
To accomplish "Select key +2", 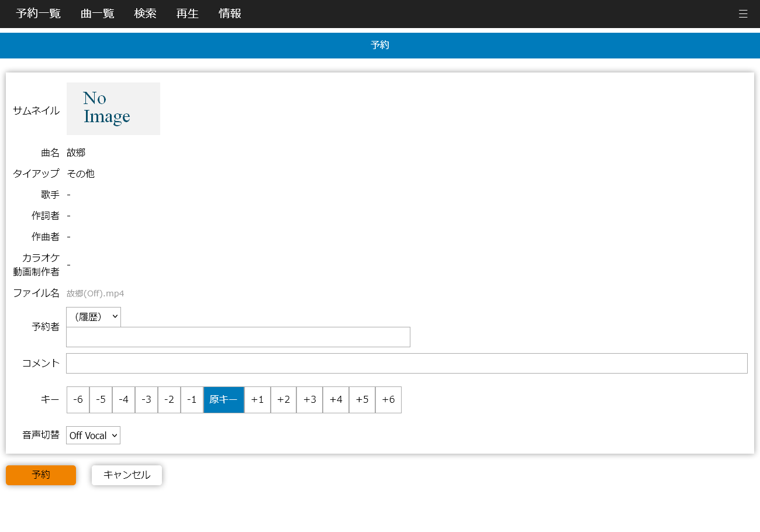I will (x=284, y=400).
